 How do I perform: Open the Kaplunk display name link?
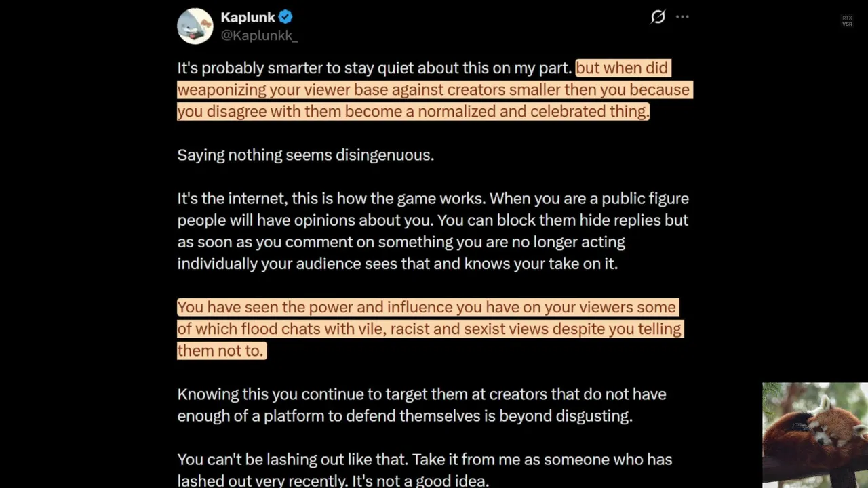(248, 17)
